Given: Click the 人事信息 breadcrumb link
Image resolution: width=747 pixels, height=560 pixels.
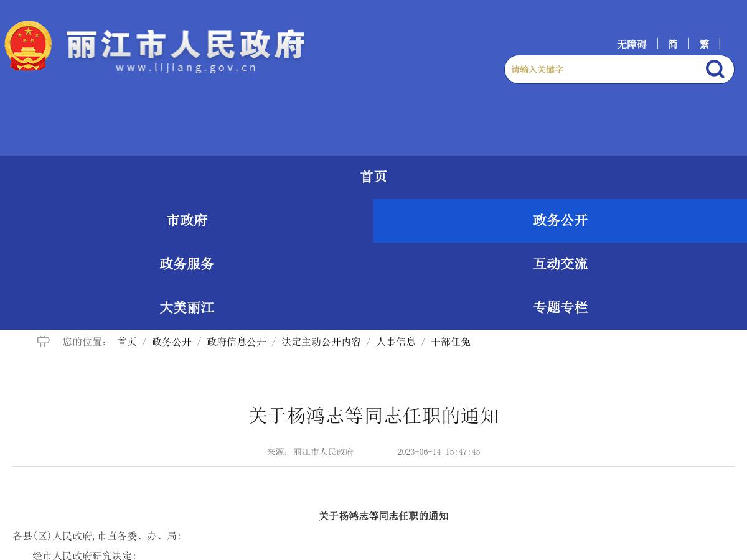Looking at the screenshot, I should pos(396,342).
